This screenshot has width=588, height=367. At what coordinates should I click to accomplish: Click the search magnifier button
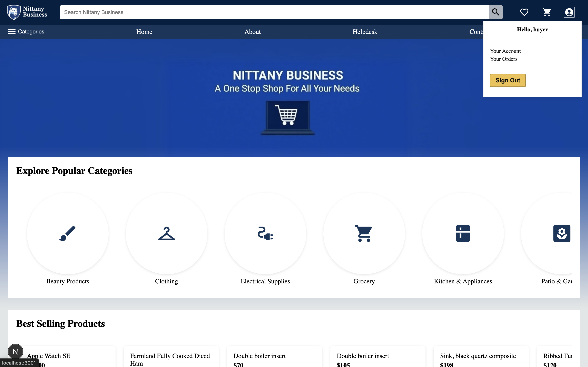496,12
